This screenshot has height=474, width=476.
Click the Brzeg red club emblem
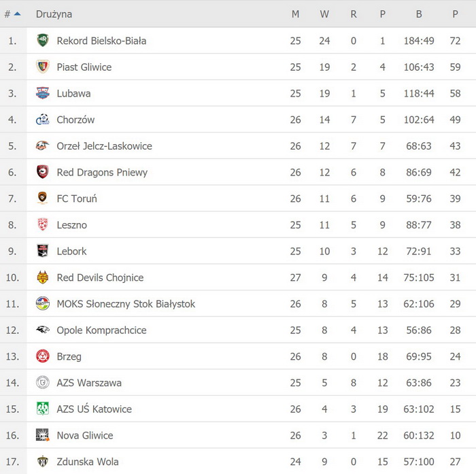(43, 356)
